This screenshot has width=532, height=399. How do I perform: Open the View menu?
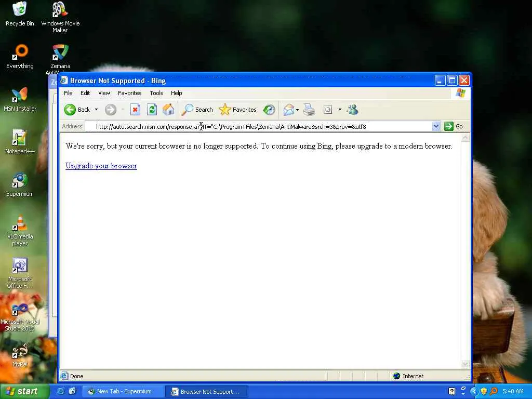pyautogui.click(x=104, y=93)
